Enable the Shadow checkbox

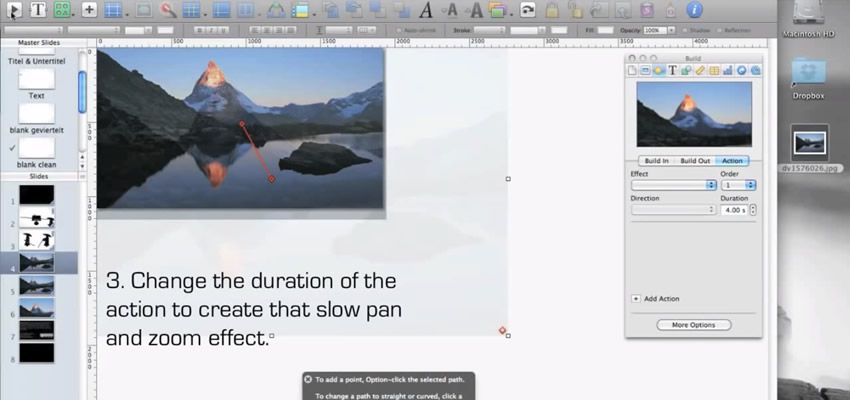[x=685, y=30]
